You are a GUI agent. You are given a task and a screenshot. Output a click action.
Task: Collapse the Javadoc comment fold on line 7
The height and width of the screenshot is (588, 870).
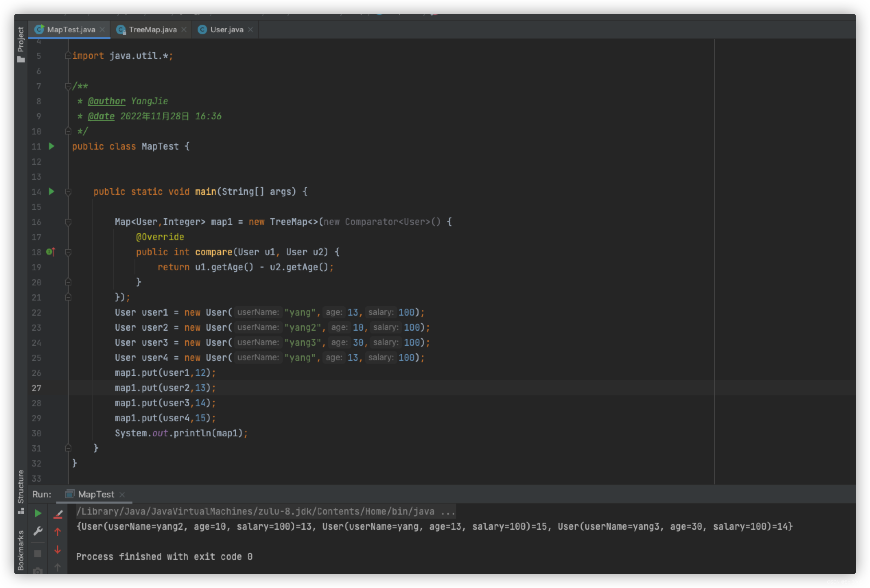tap(68, 86)
